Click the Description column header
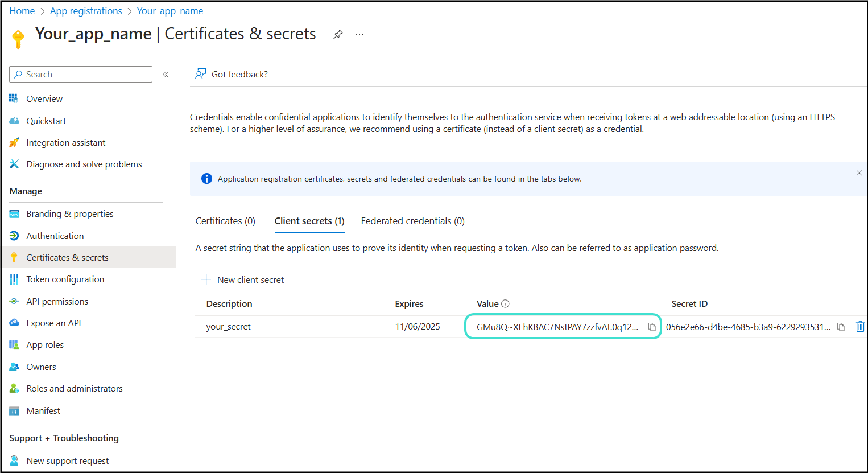 (229, 303)
